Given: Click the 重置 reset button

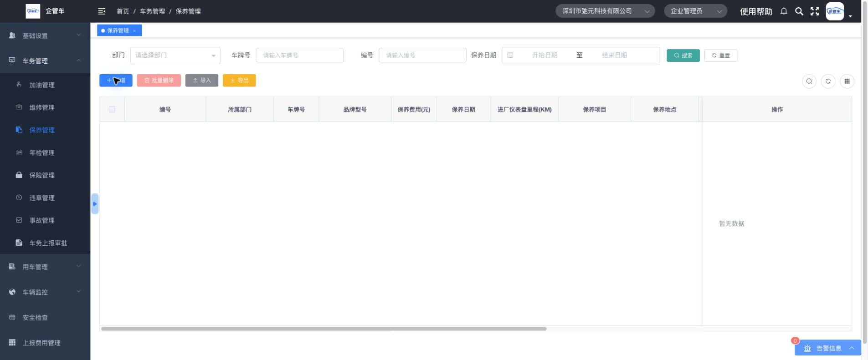Looking at the screenshot, I should pyautogui.click(x=721, y=56).
